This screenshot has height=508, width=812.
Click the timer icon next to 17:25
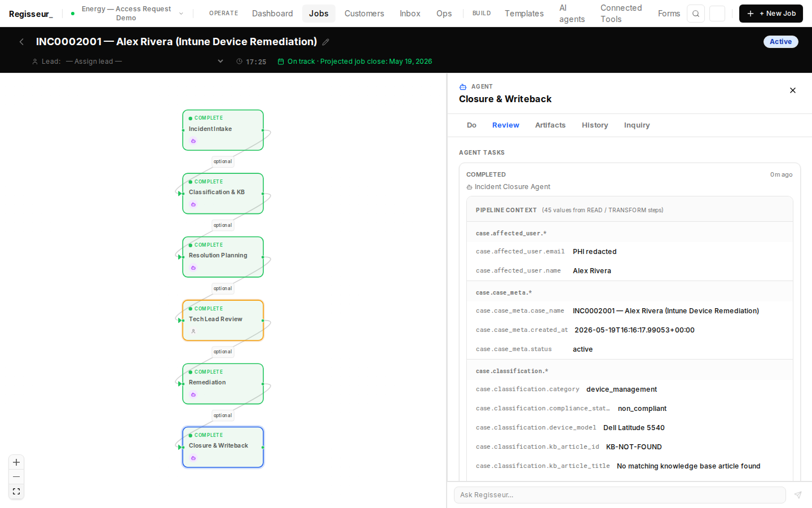coord(239,62)
